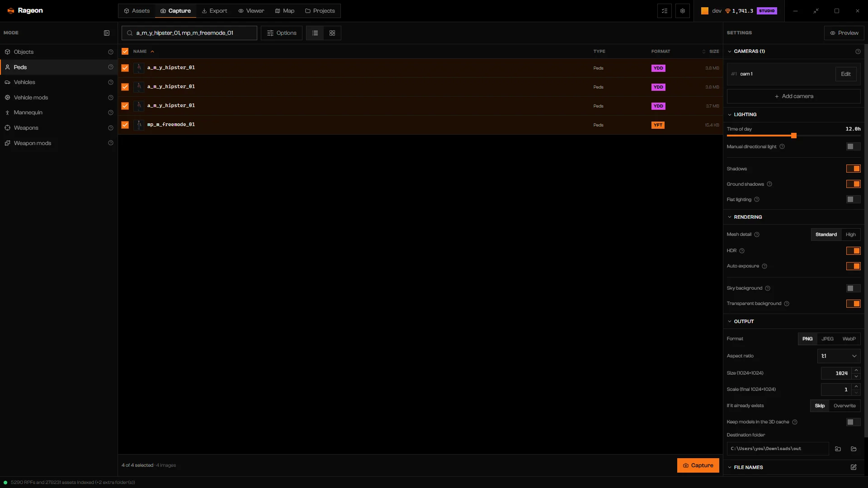Click Add camera button
Screen dimensions: 868x488
pyautogui.click(x=793, y=96)
